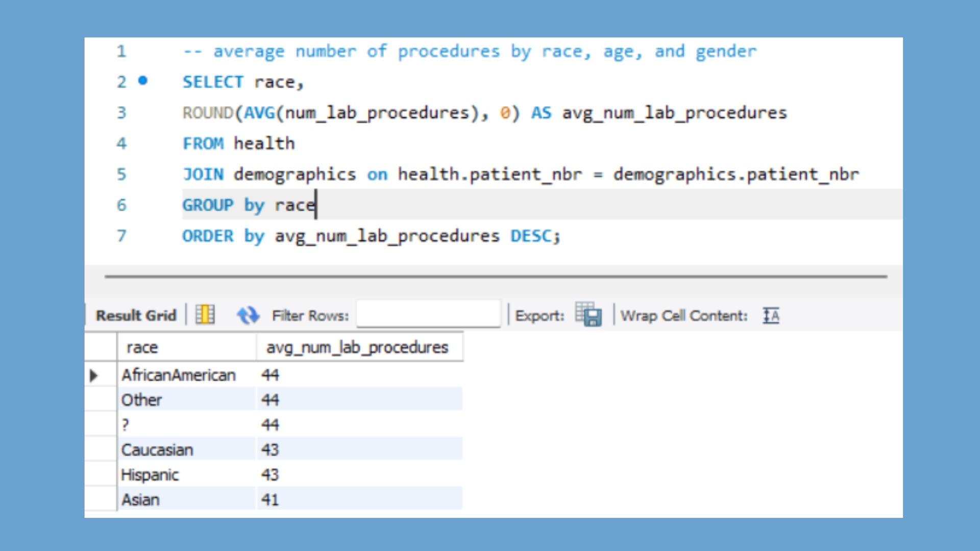Click the export recordset save icon

tap(589, 314)
